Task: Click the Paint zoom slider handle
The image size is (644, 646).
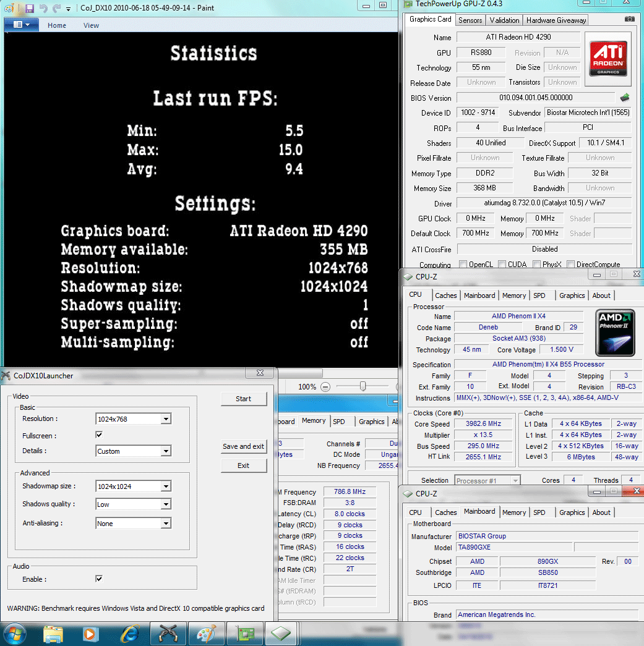Action: coord(363,386)
